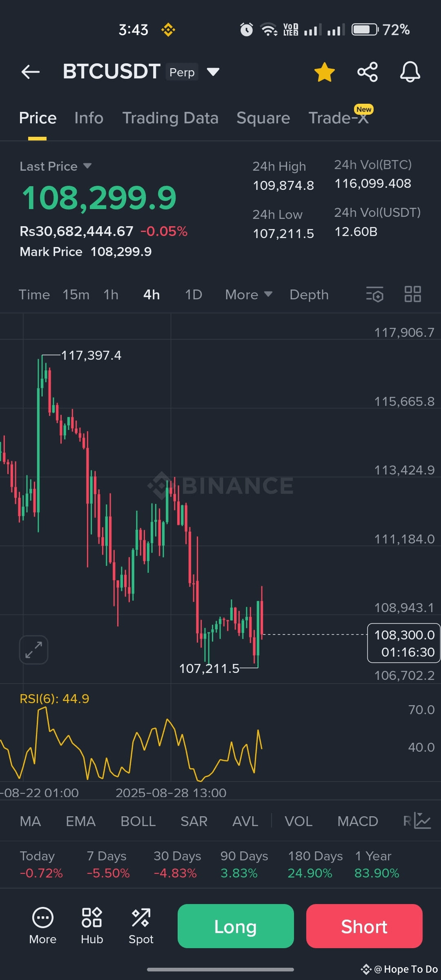The width and height of the screenshot is (441, 980).
Task: Tap the 24h Vol(USDT) value 12.60B
Action: (356, 232)
